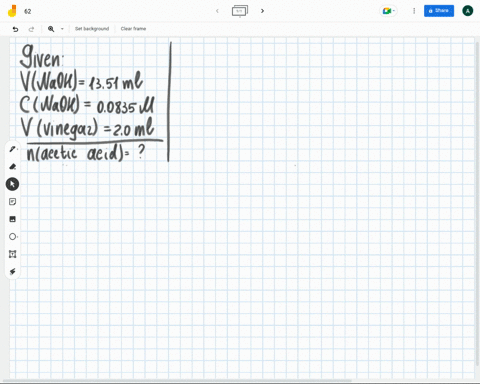Click Clear frame
This screenshot has width=480, height=384.
[x=133, y=29]
